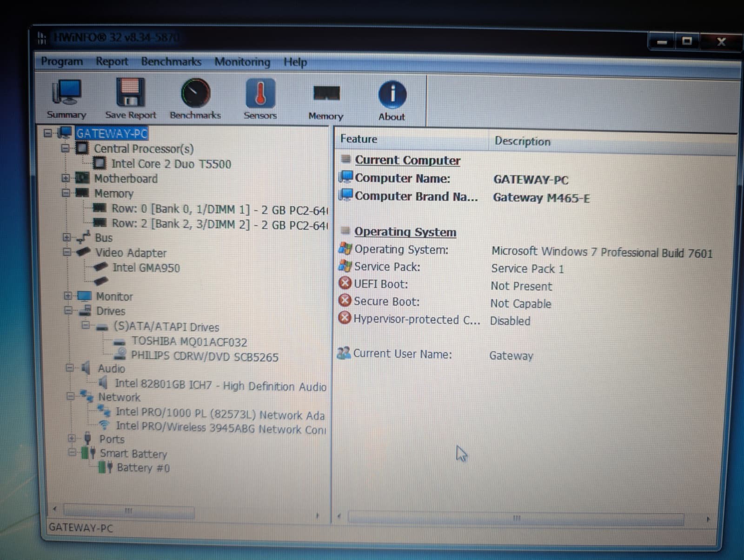Click the details panel horizontal scrollbar
The height and width of the screenshot is (560, 744).
tap(516, 518)
